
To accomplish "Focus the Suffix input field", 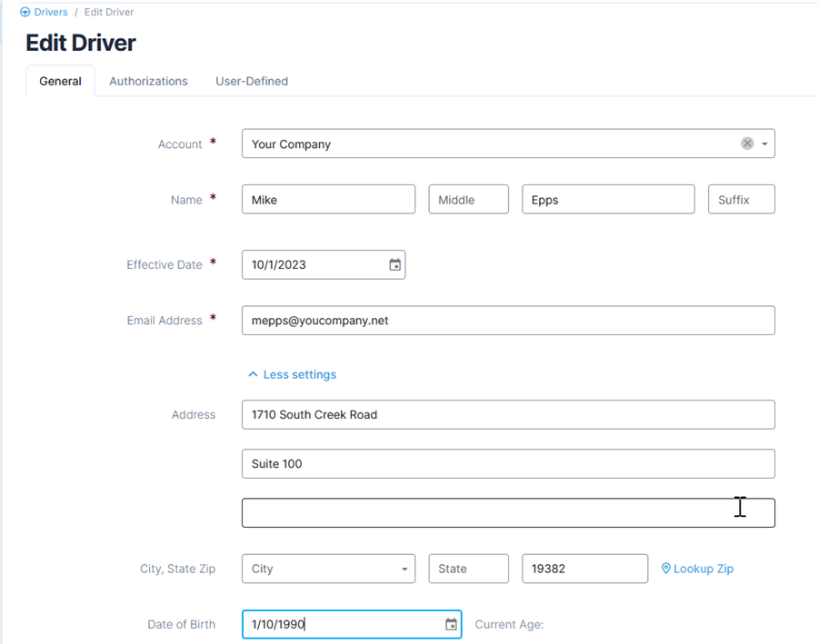I will (742, 199).
